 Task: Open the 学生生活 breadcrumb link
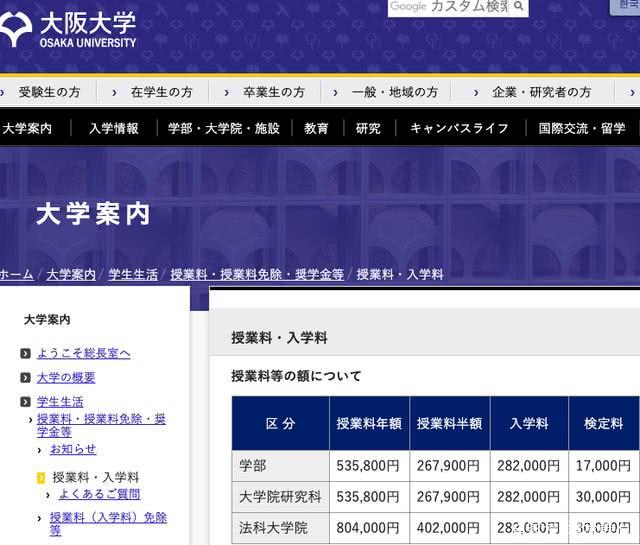pos(133,274)
